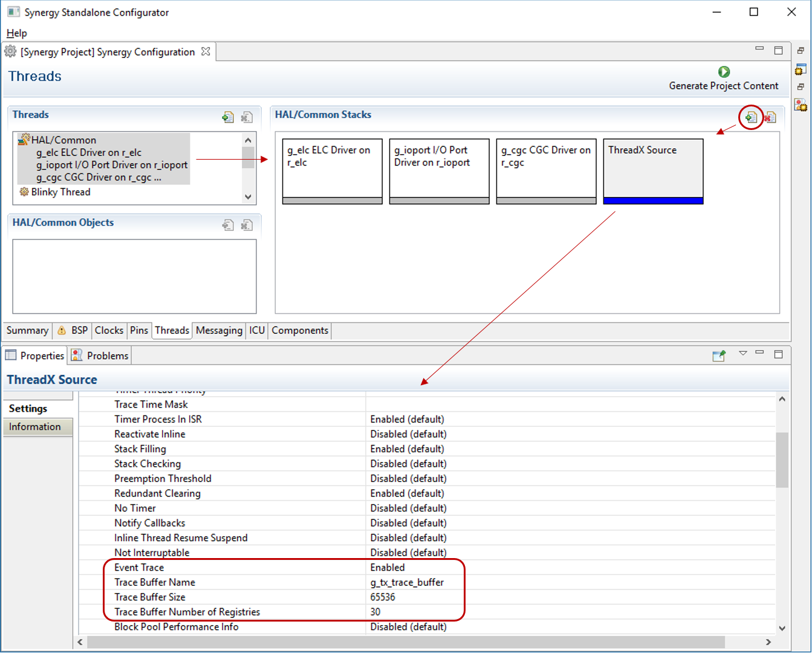Image resolution: width=812 pixels, height=653 pixels.
Task: Switch to the Messaging tab
Action: point(219,331)
